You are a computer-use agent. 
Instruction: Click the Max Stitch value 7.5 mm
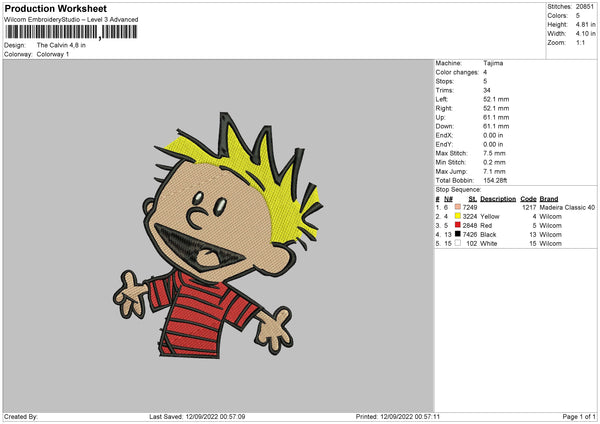tap(494, 153)
